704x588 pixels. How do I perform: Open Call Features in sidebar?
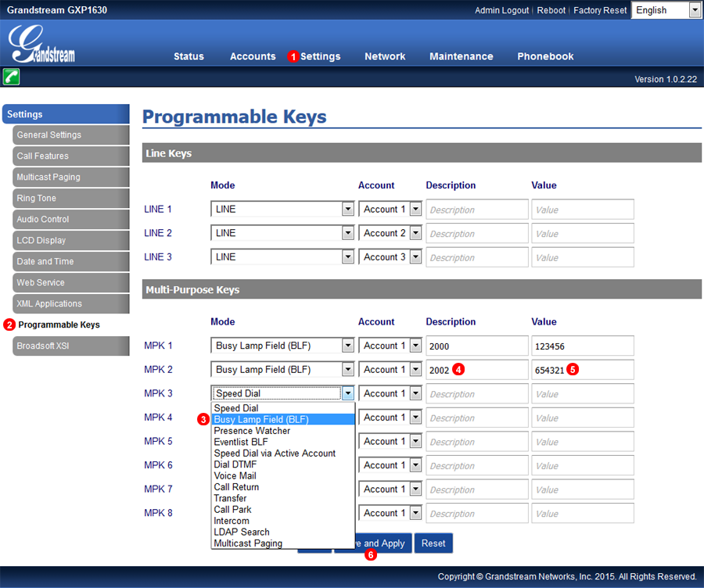[71, 156]
